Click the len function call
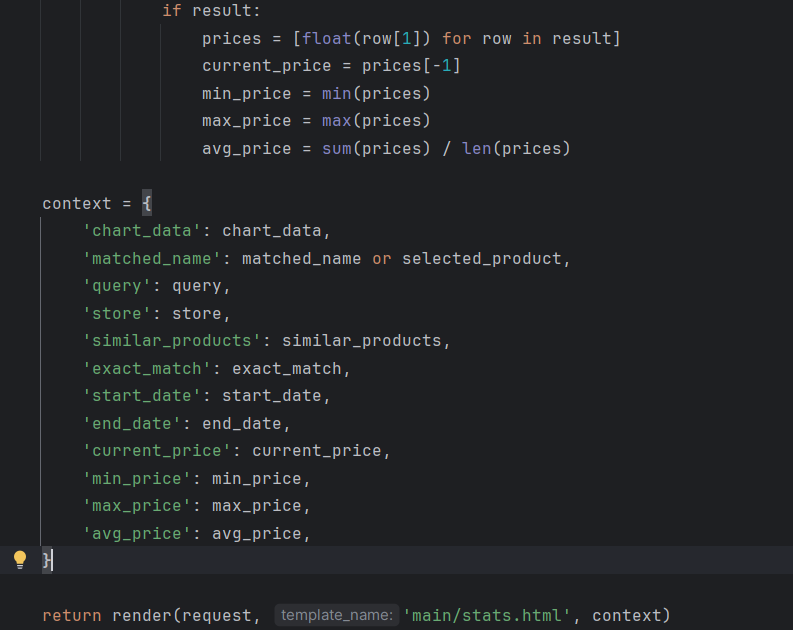Image resolution: width=793 pixels, height=630 pixels. pos(476,148)
